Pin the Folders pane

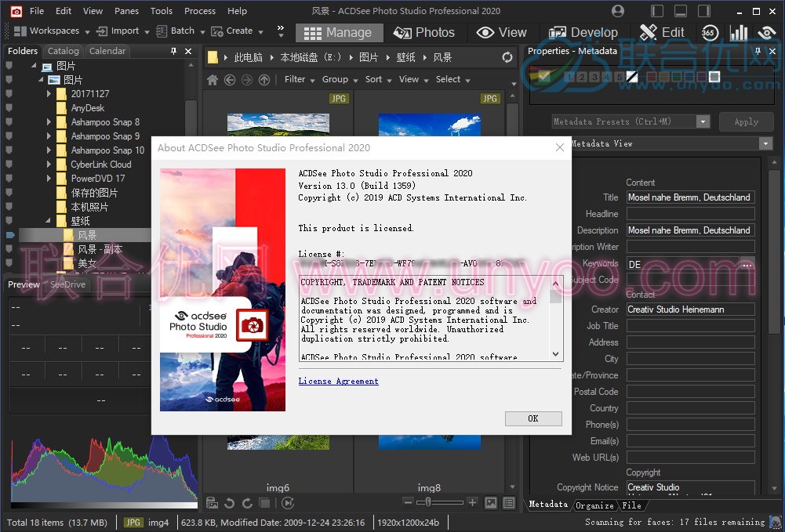point(174,51)
